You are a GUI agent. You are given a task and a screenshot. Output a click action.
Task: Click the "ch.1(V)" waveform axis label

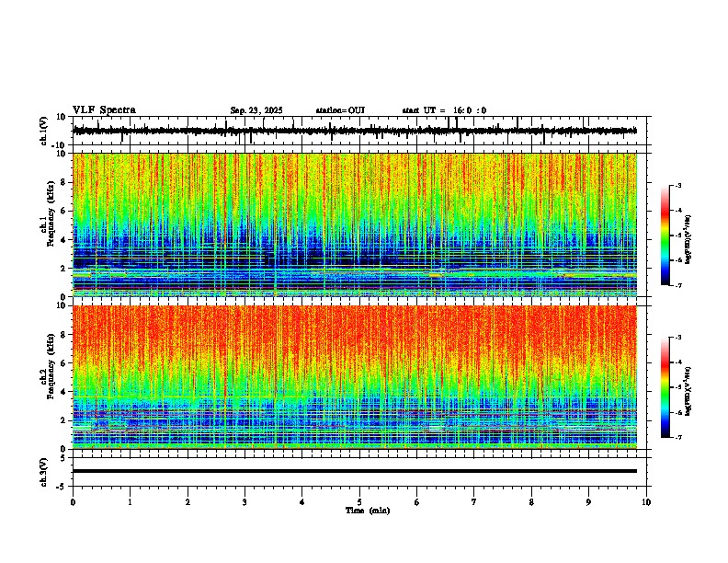(x=44, y=131)
